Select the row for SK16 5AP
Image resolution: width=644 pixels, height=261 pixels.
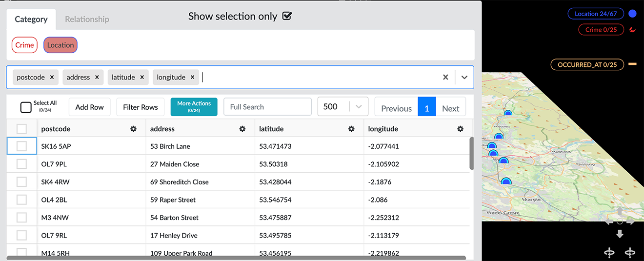point(21,146)
